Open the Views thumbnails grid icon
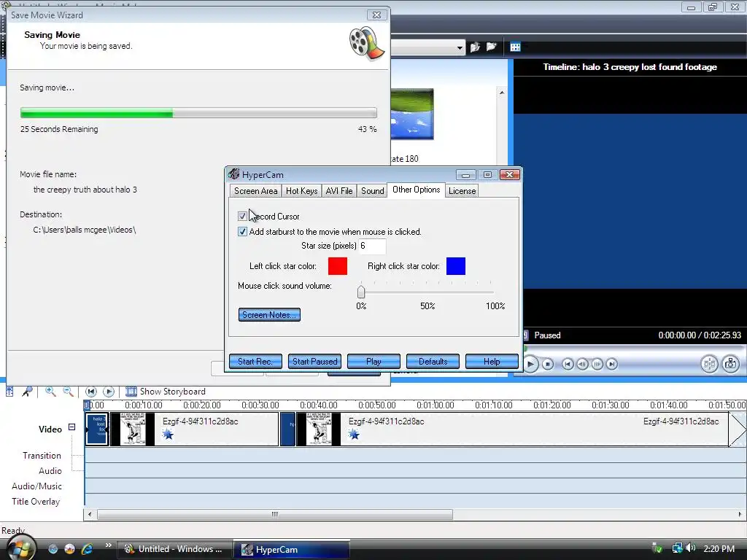 515,47
